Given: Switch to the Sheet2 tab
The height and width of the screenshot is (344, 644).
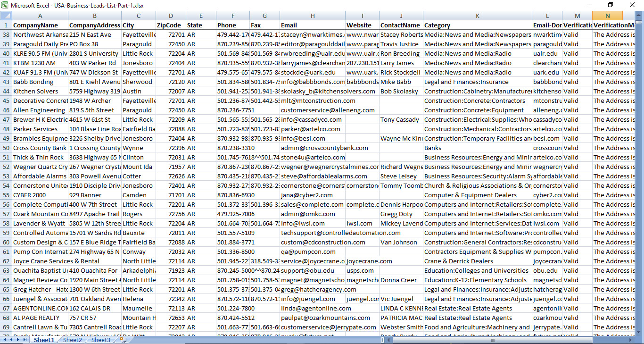Looking at the screenshot, I should [x=73, y=340].
